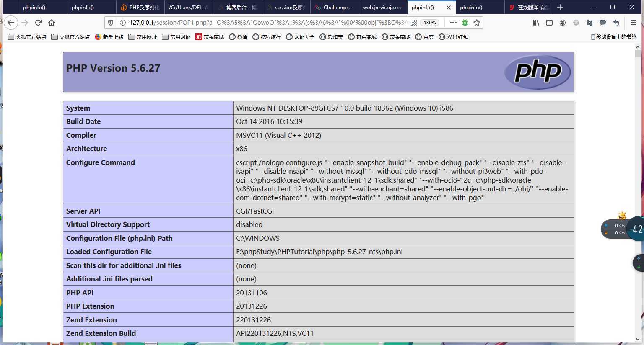Image resolution: width=644 pixels, height=345 pixels.
Task: Select the C:\WINDOWS path value
Action: (258, 238)
